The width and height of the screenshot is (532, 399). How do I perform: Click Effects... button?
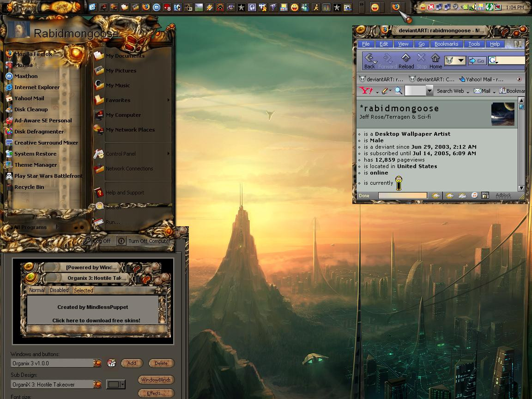(156, 393)
